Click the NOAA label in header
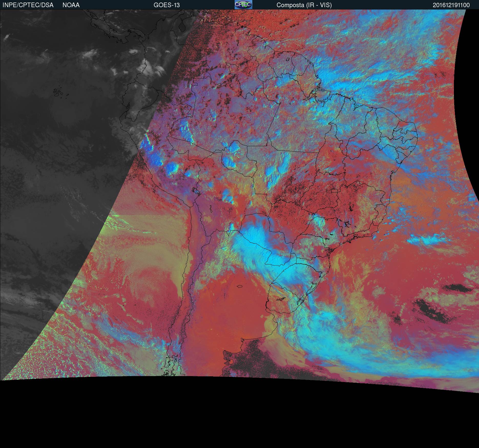479x448 pixels. [x=71, y=5]
